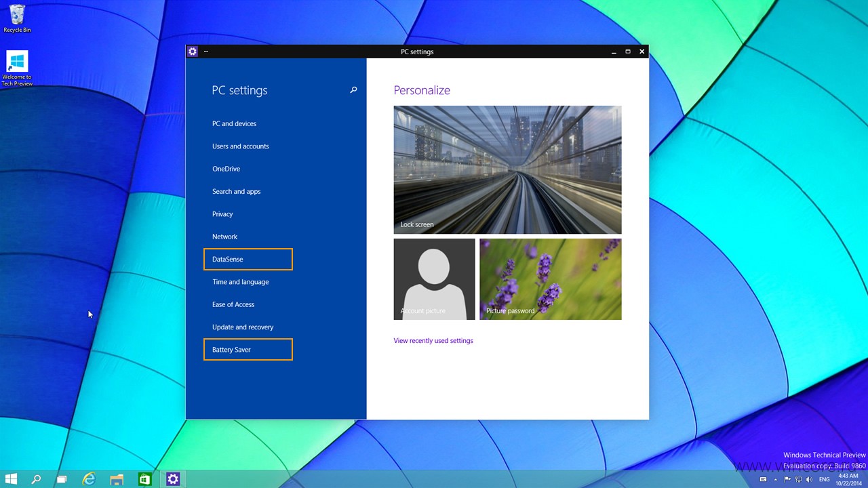Go to Time and language
Screen dimensions: 868x488
pos(240,282)
